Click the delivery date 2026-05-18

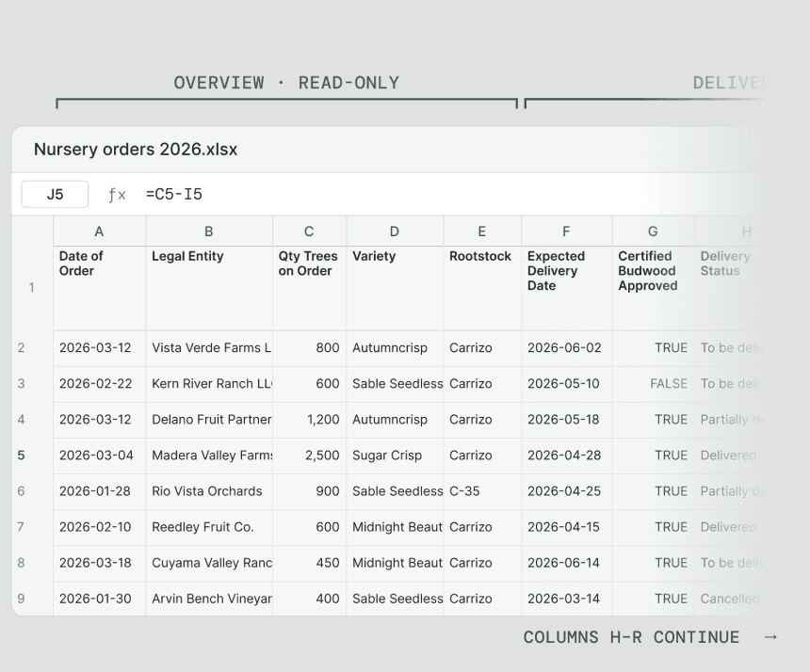point(567,420)
